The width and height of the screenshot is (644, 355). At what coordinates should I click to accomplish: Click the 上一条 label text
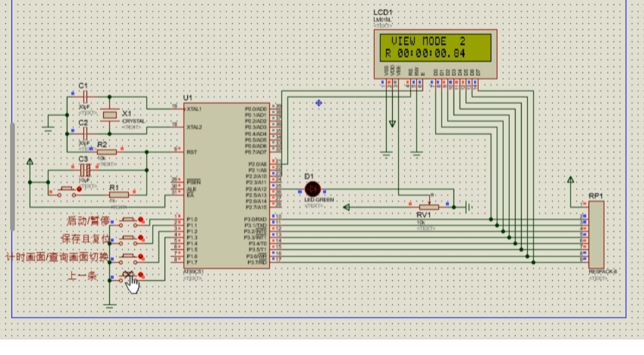(x=82, y=276)
